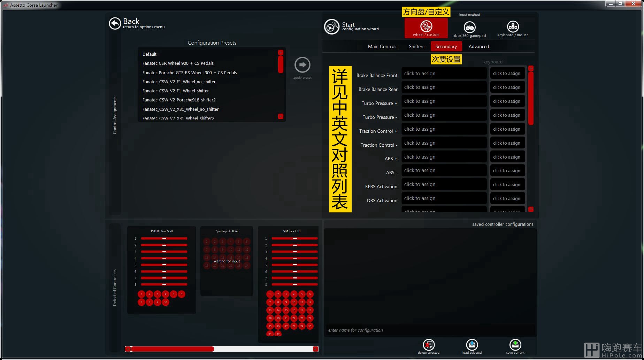Assign controller input for Turbo Pressure +
The height and width of the screenshot is (360, 644).
(444, 101)
